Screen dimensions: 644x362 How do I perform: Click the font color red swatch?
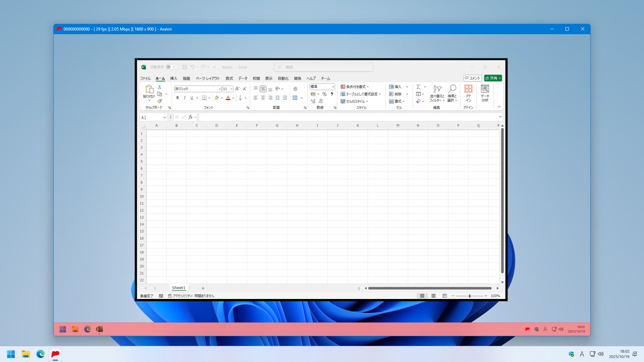click(x=228, y=98)
